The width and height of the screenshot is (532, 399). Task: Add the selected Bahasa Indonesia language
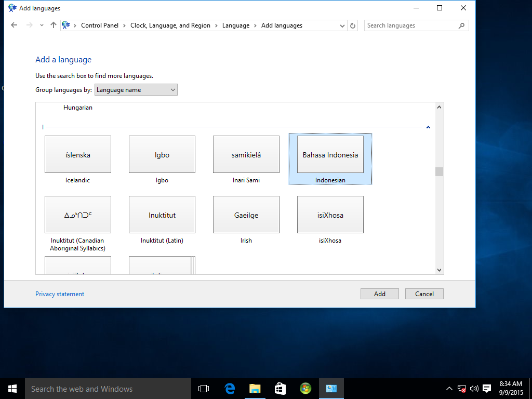pos(379,294)
